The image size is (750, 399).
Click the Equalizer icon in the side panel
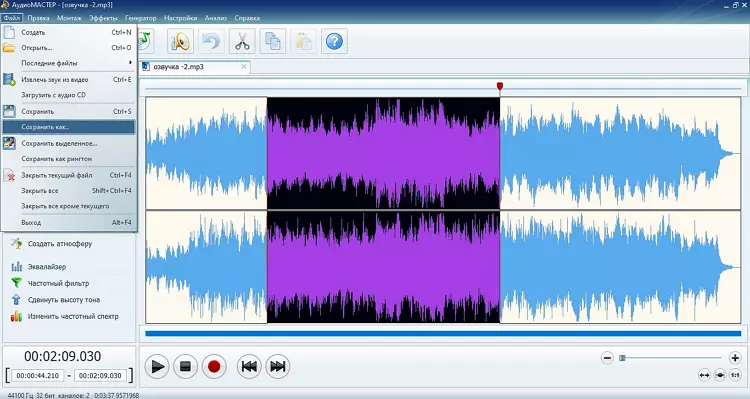click(17, 266)
